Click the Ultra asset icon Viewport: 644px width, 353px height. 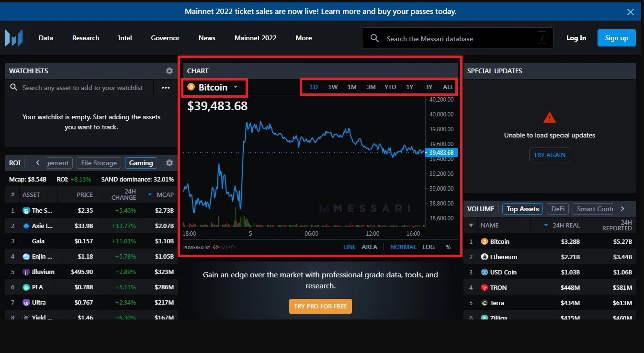click(x=26, y=302)
